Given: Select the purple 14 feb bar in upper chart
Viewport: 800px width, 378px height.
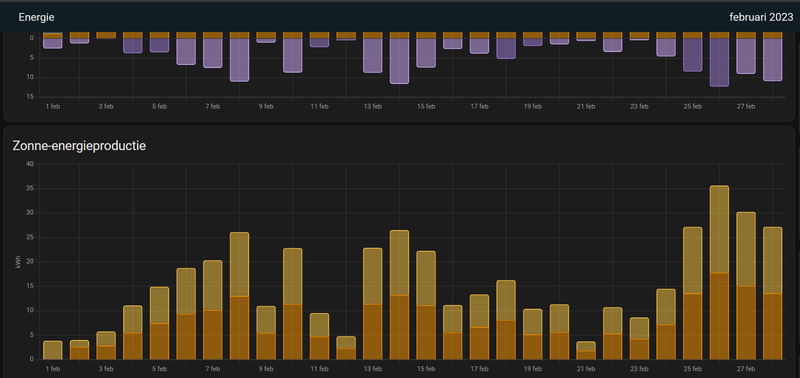Looking at the screenshot, I should tap(399, 61).
